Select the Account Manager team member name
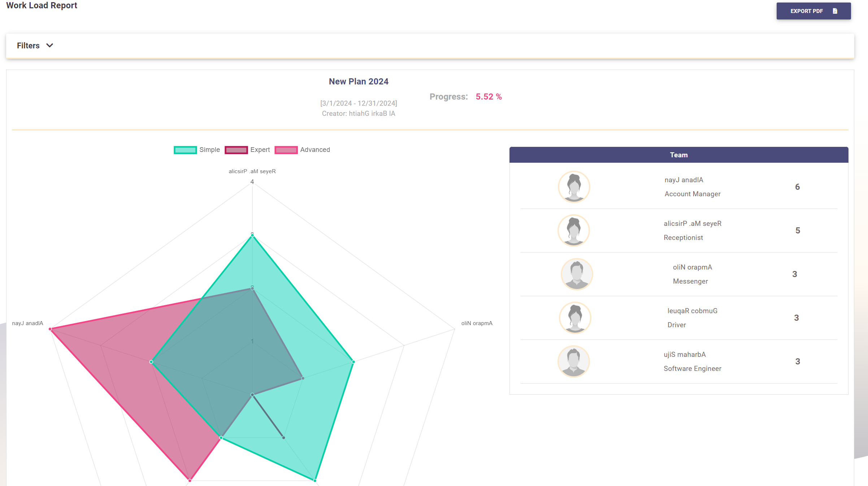The width and height of the screenshot is (868, 486). (x=683, y=180)
